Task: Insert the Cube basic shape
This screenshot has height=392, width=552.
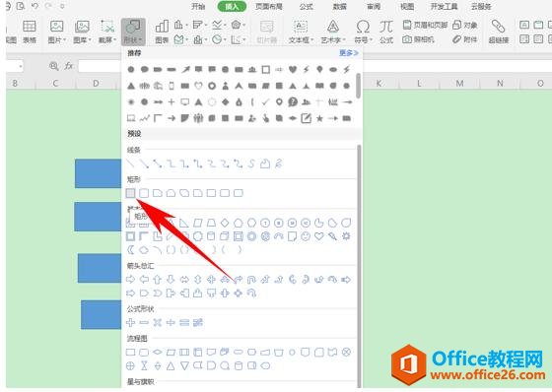Action: (225, 236)
